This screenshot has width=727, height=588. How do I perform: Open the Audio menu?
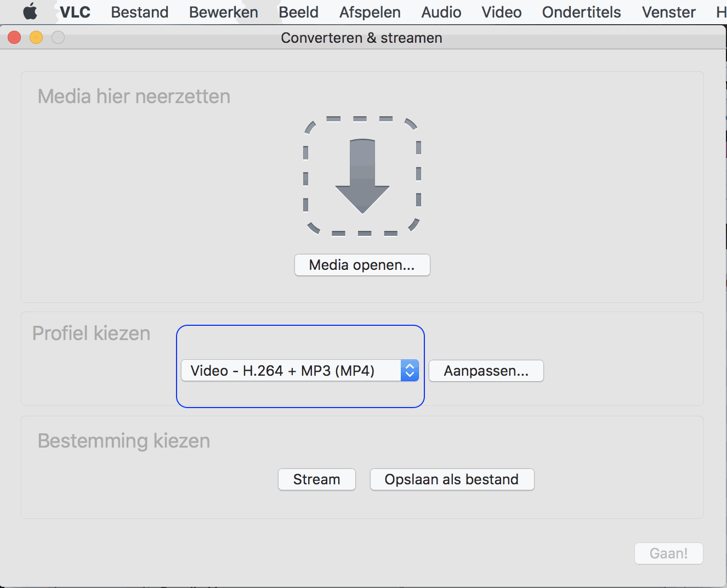441,12
